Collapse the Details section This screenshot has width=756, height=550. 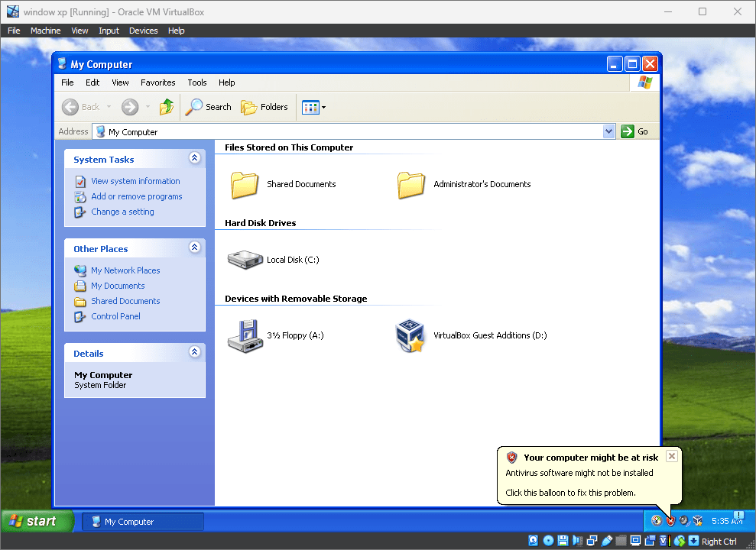(x=195, y=353)
